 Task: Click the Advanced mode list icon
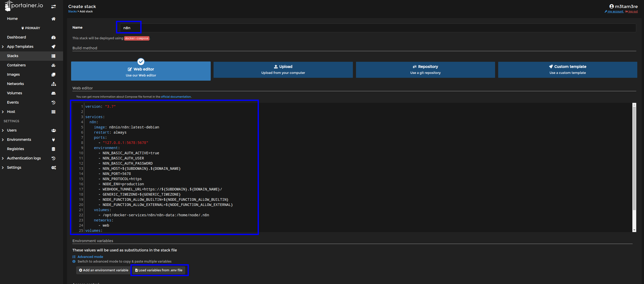click(x=74, y=257)
